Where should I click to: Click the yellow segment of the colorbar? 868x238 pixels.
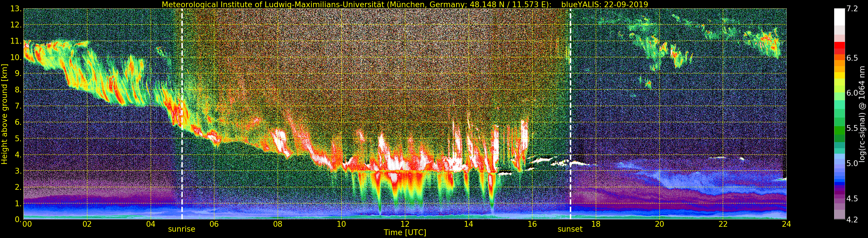click(x=839, y=76)
